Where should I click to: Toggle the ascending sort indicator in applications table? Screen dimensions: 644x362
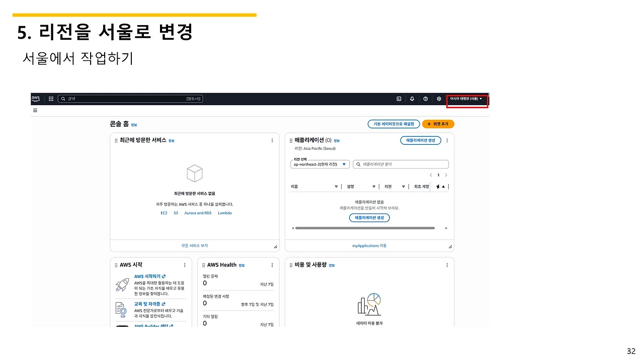tap(443, 186)
